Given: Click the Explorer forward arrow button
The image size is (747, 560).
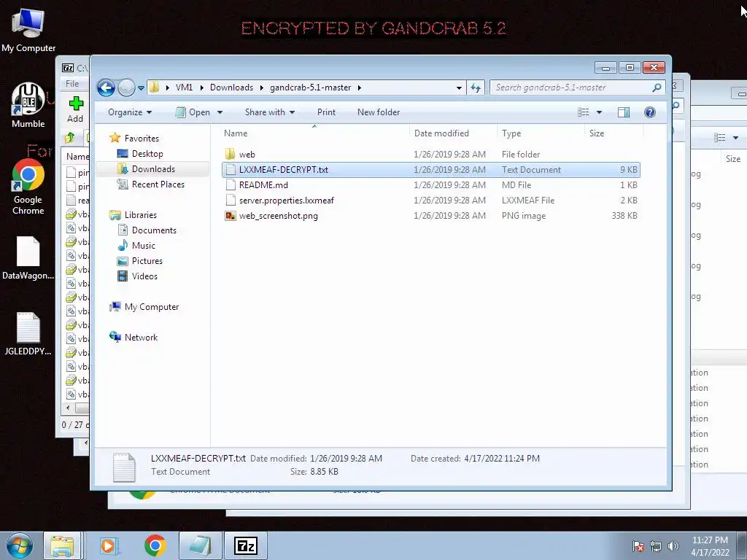Looking at the screenshot, I should point(126,87).
